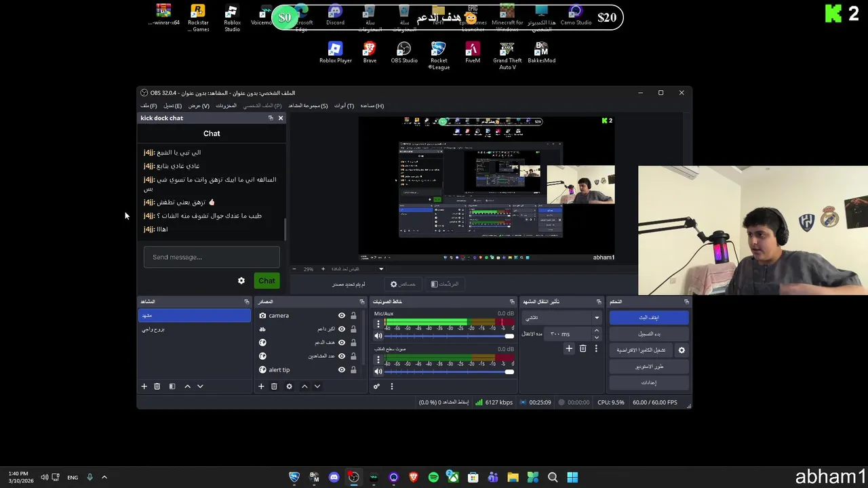
Task: Move selected scene down
Action: point(200,386)
